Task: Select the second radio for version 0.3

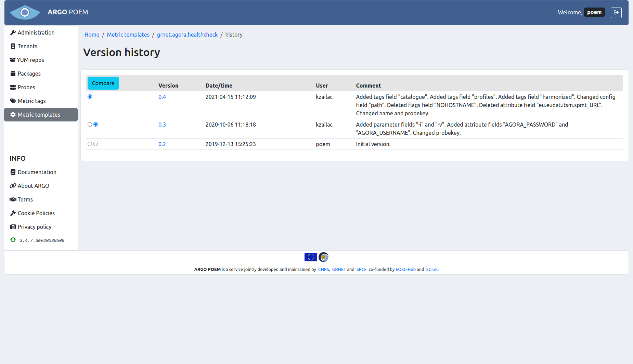Action: pyautogui.click(x=96, y=124)
